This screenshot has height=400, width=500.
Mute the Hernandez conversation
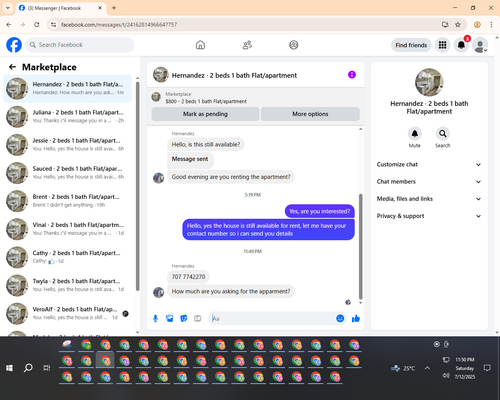[x=415, y=134]
